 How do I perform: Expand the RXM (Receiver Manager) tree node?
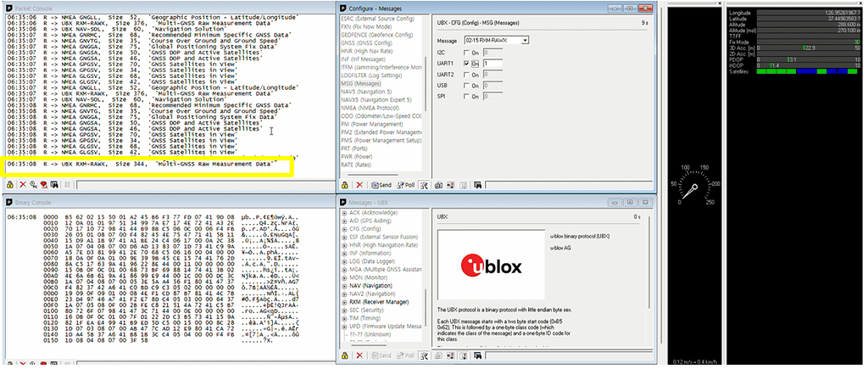[342, 300]
